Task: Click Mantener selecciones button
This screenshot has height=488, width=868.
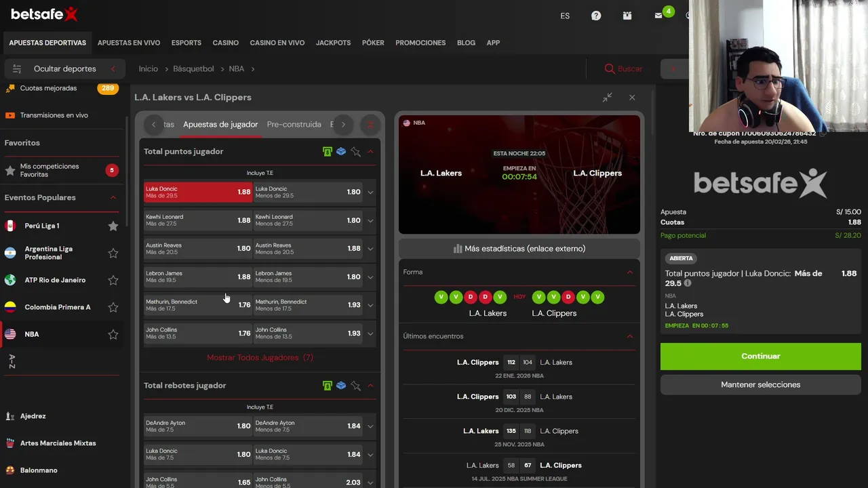Action: coord(761,385)
